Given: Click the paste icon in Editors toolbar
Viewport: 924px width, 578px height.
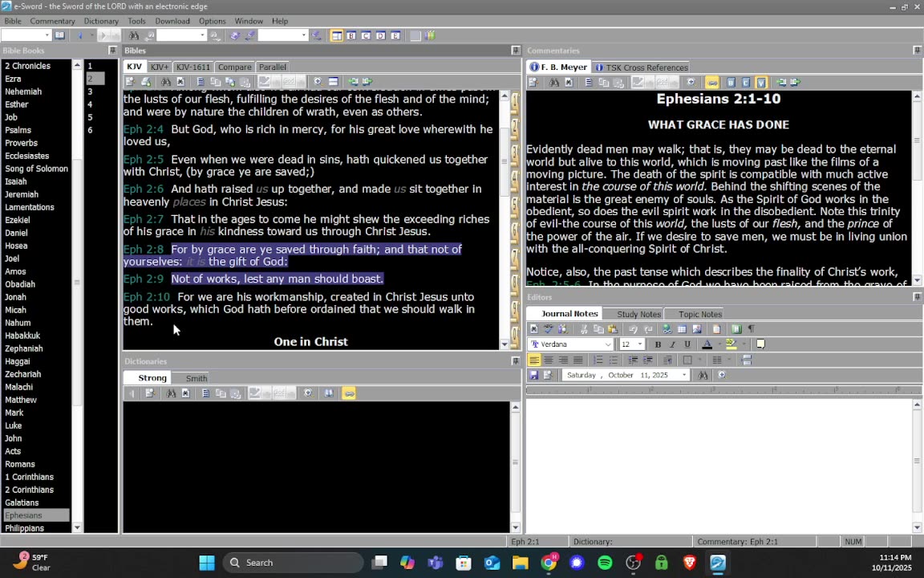Looking at the screenshot, I should point(613,329).
